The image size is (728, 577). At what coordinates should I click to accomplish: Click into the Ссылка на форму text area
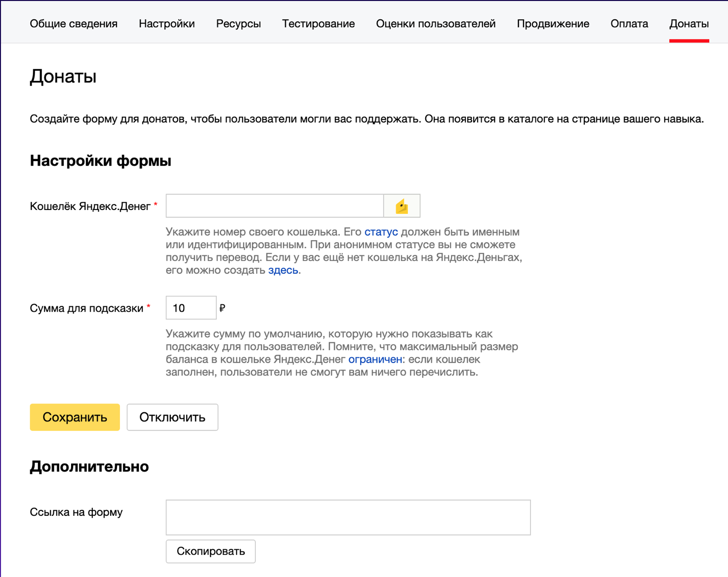click(x=348, y=517)
